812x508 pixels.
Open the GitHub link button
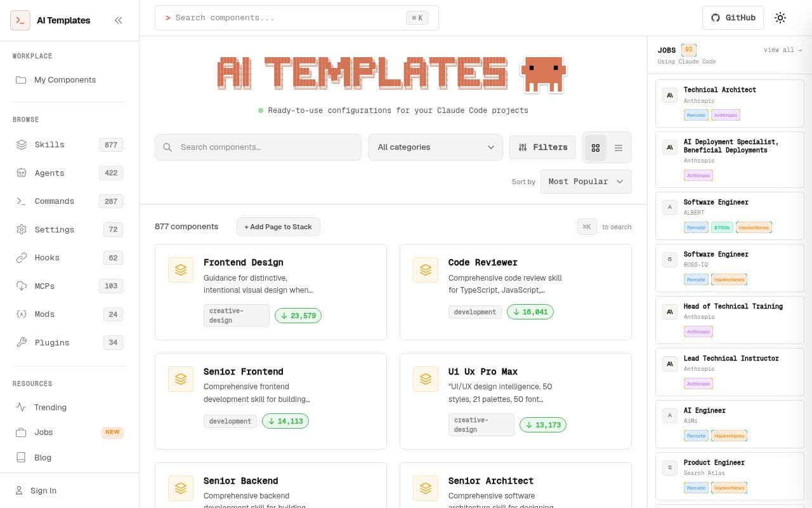[733, 18]
